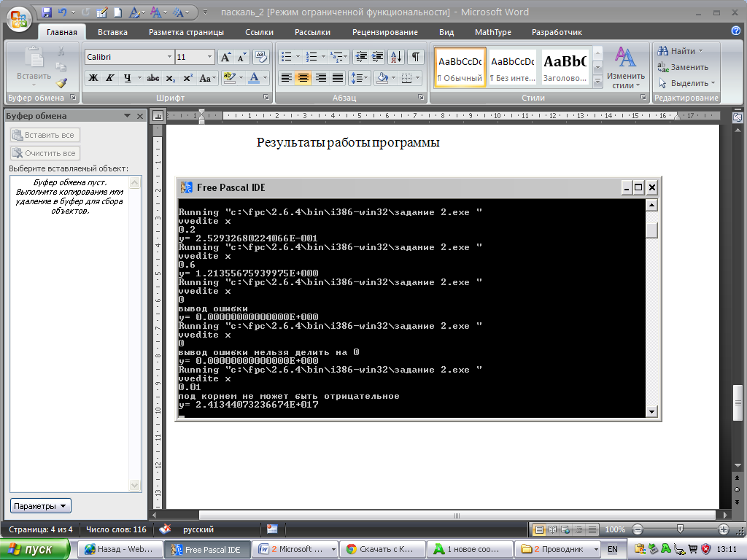Select the Обычный style
The image size is (747, 560).
(460, 67)
